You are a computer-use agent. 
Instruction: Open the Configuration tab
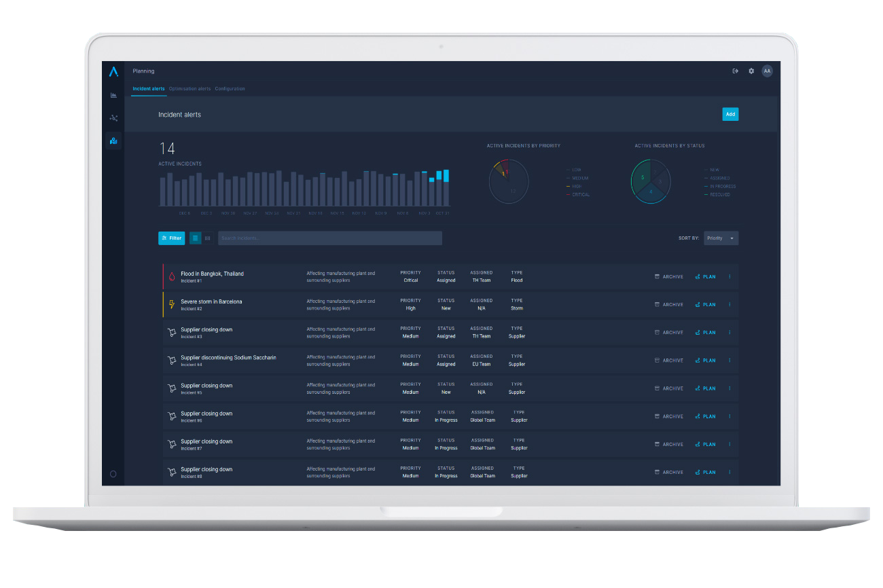(230, 89)
